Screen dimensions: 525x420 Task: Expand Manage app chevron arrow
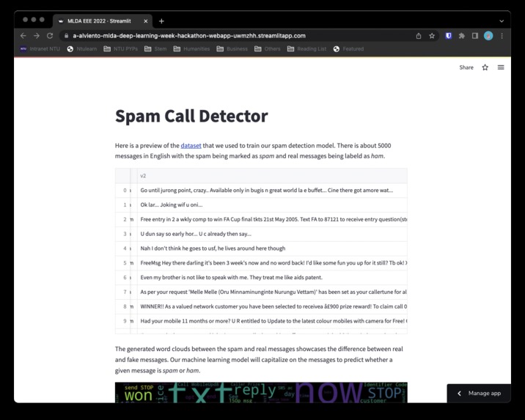[x=459, y=393]
